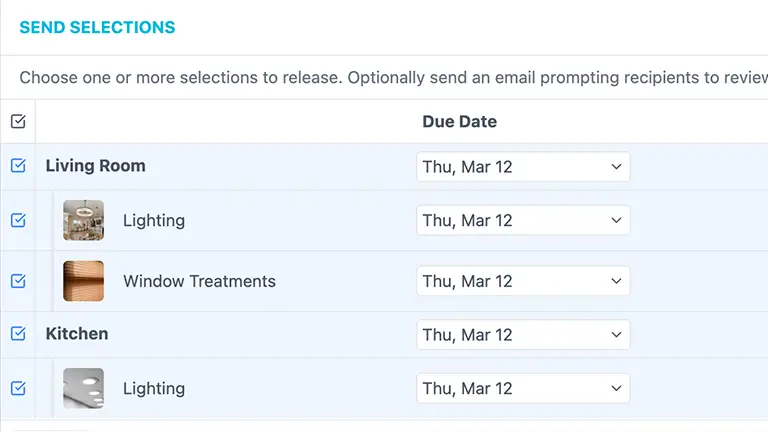Open due date dropdown for Living Room Lighting
The image size is (768, 432).
click(x=523, y=221)
